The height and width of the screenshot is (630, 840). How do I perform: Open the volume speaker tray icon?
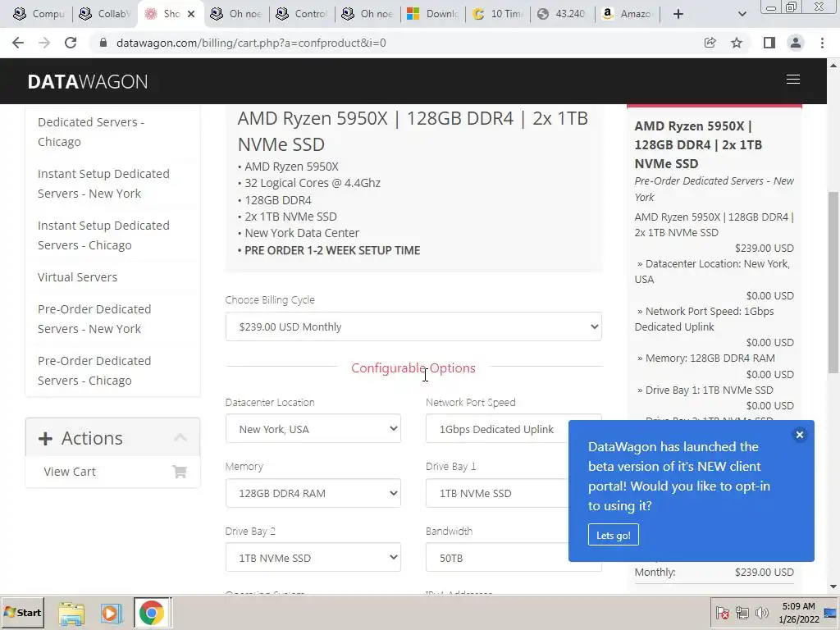pyautogui.click(x=761, y=613)
